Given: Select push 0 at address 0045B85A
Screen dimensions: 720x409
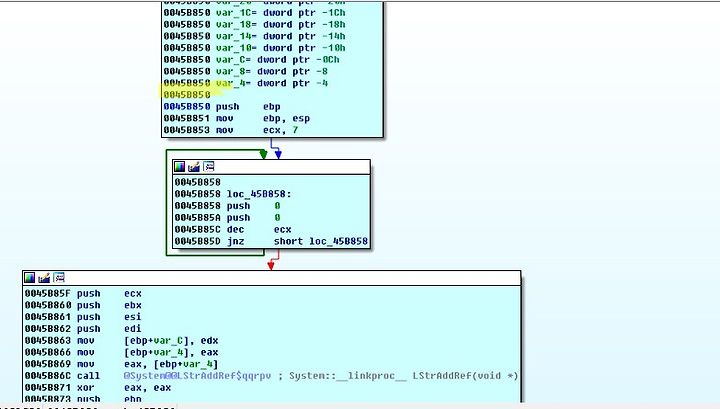Looking at the screenshot, I should click(x=227, y=218).
